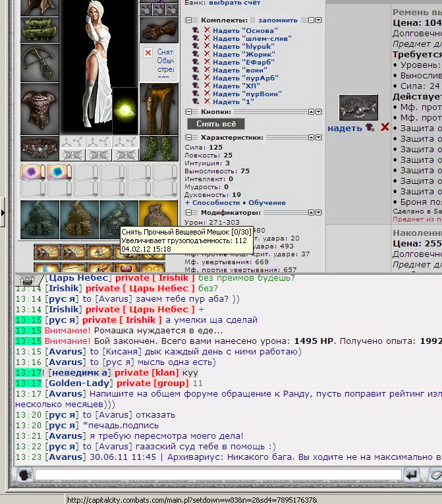
Task: Click "Урон: 271-303" modifier text
Action: click(212, 222)
